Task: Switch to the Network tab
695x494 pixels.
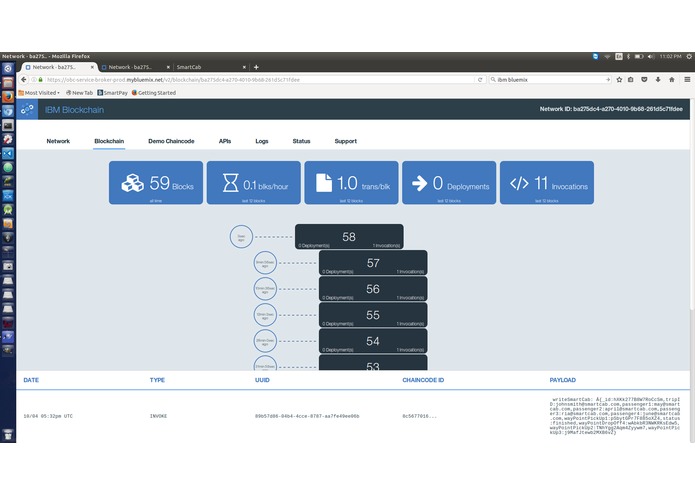Action: [58, 141]
